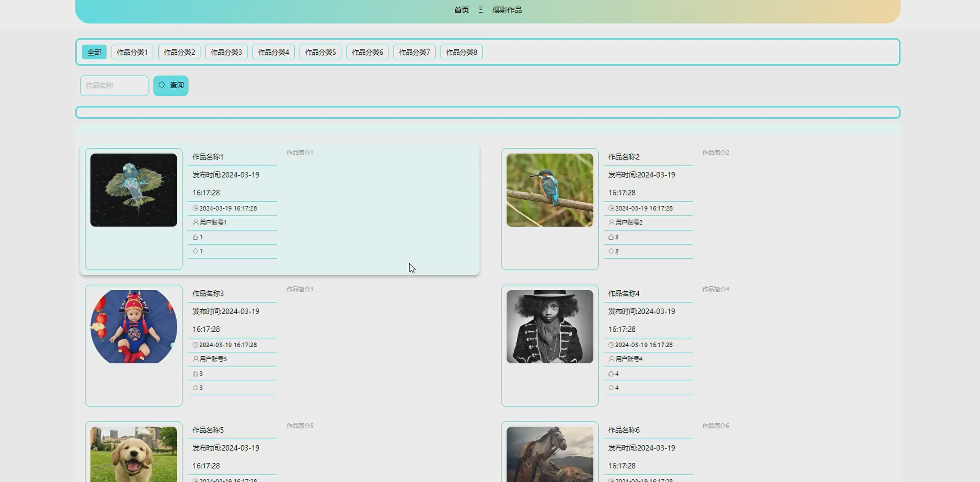The width and height of the screenshot is (980, 482).
Task: Click the clock icon in 作品名称3 card
Action: pyautogui.click(x=195, y=345)
